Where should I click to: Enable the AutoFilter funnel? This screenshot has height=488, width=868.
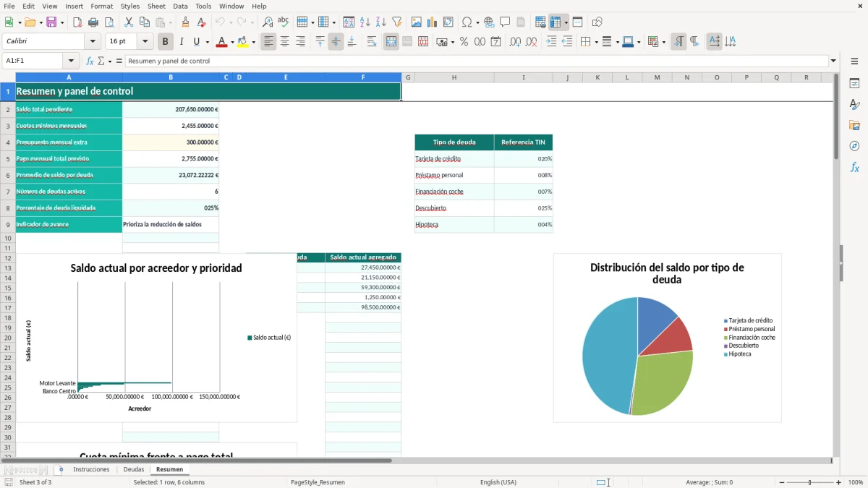pos(397,22)
